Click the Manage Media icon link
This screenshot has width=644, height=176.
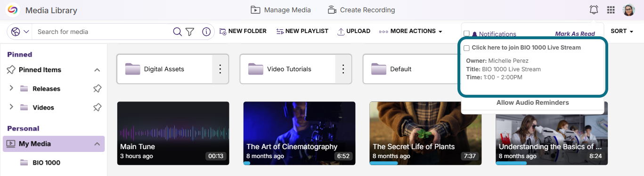point(281,10)
